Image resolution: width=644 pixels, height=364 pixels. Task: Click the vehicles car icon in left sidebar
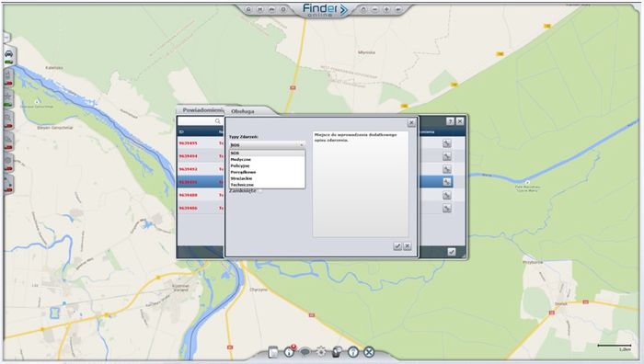8,54
